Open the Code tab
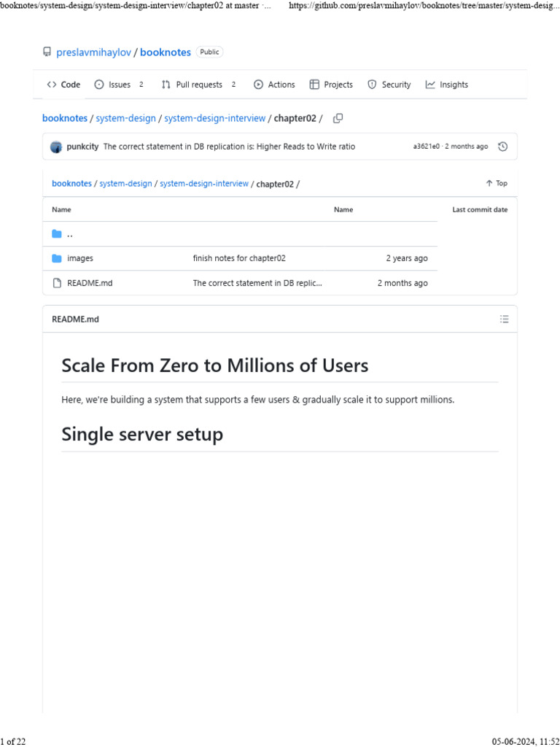Viewport: 560px width, 747px height. coord(63,85)
